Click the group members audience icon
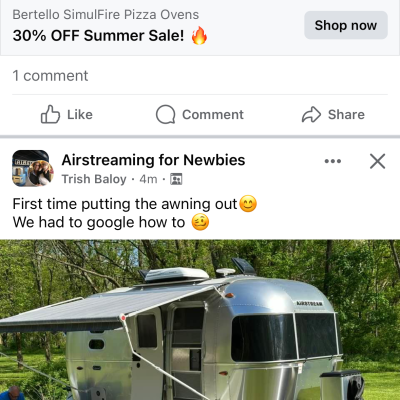 [176, 179]
